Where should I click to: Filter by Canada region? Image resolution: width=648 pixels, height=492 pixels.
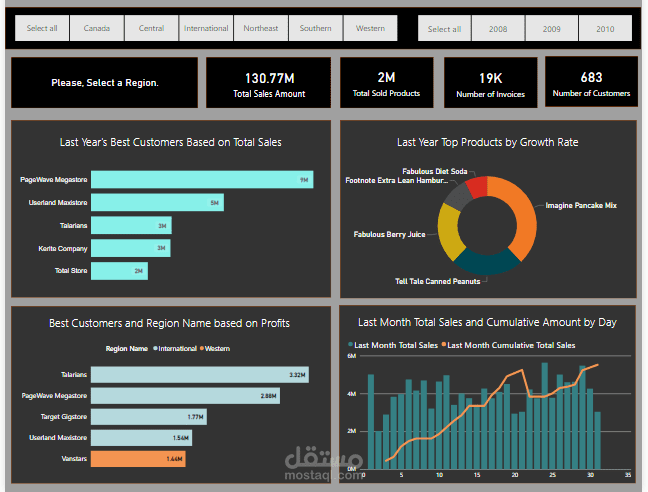tap(97, 28)
